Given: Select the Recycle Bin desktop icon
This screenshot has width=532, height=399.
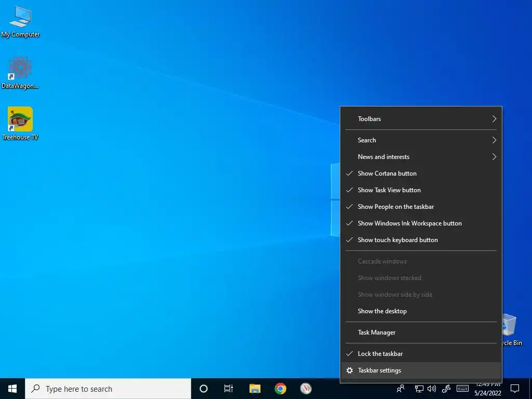Looking at the screenshot, I should point(512,330).
